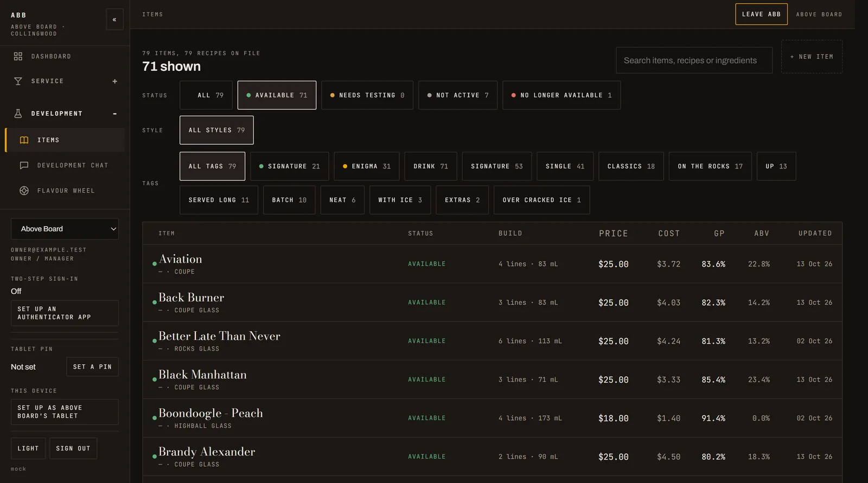Open the Black Manhattan item

[492, 379]
